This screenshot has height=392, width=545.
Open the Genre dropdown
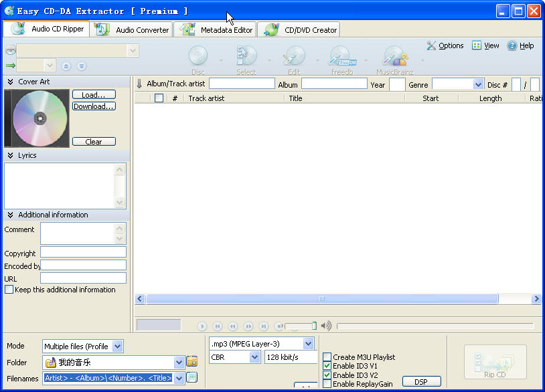(478, 84)
